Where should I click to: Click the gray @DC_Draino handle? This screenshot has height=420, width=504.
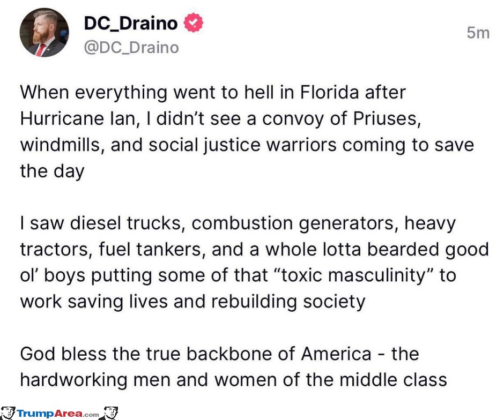point(131,48)
